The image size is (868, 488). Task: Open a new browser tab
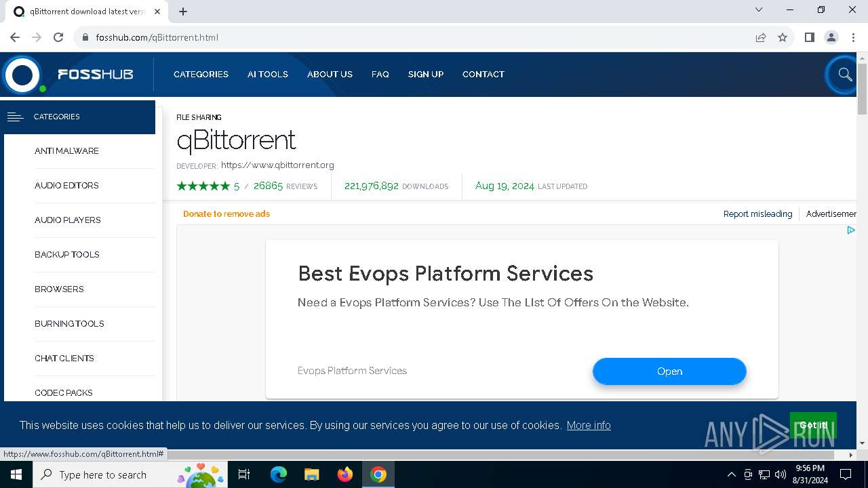[x=183, y=12]
